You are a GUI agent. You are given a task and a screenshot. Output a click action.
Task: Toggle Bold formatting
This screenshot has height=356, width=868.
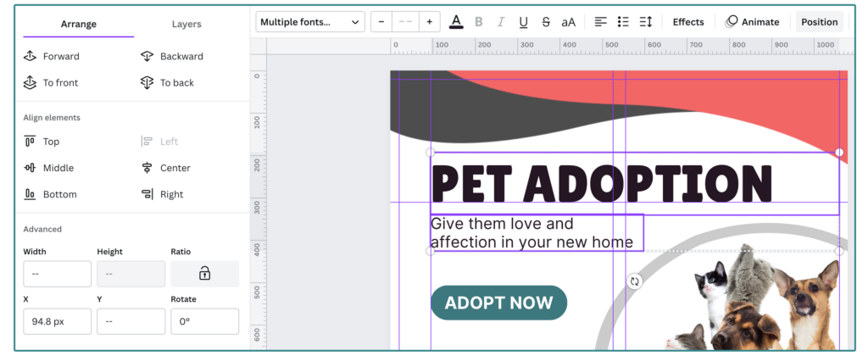click(479, 22)
